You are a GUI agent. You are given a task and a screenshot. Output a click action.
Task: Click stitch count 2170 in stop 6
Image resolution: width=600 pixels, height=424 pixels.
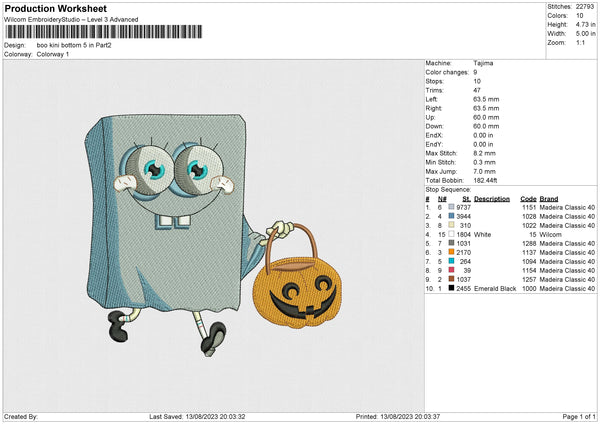(463, 253)
